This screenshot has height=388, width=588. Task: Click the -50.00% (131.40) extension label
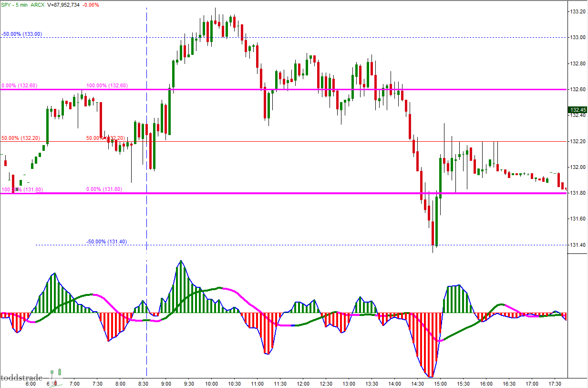point(107,241)
